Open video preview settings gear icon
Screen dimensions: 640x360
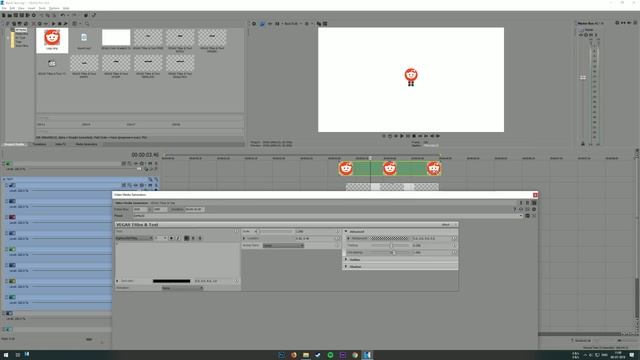(x=254, y=24)
